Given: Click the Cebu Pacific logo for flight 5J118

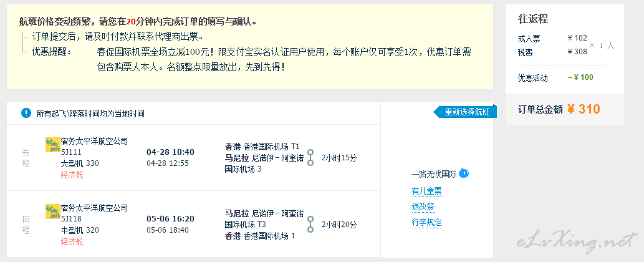Looking at the screenshot, I should [x=52, y=211].
